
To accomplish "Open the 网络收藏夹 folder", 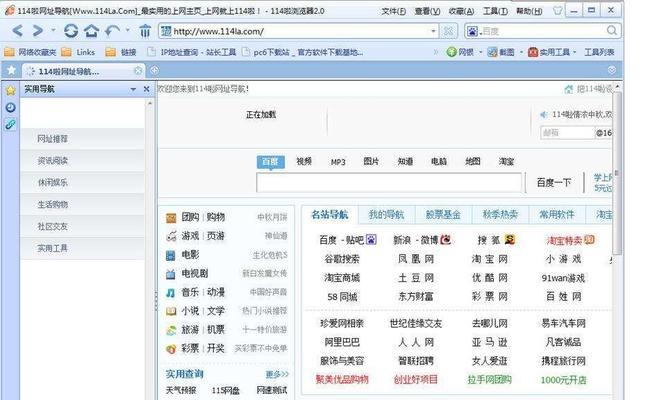I will (x=30, y=52).
